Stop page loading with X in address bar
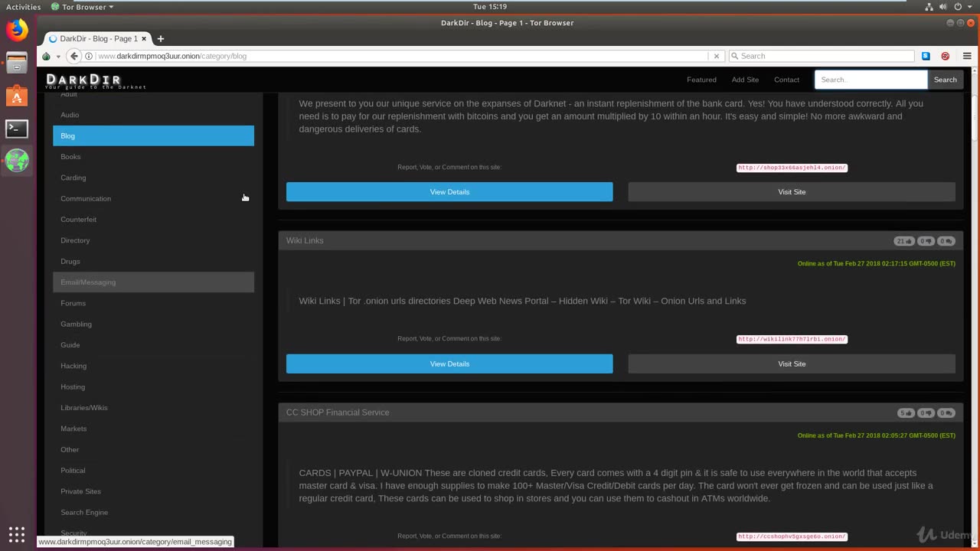This screenshot has height=551, width=980. click(x=717, y=56)
